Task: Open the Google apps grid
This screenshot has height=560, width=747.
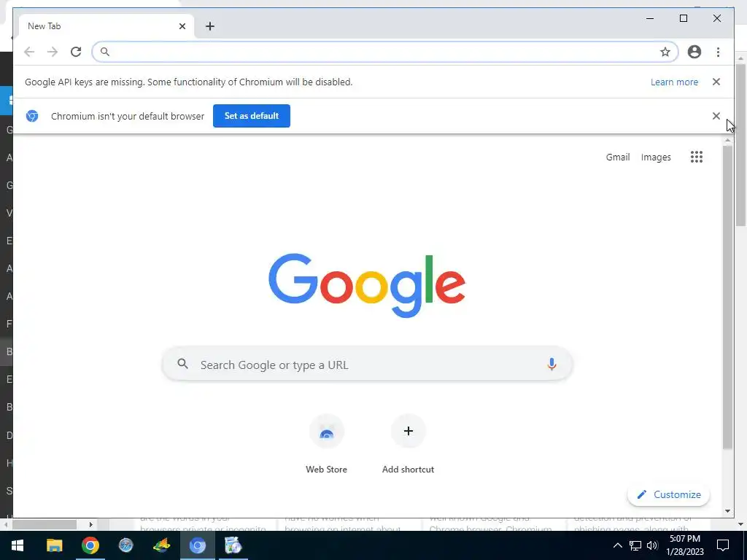Action: pos(697,157)
